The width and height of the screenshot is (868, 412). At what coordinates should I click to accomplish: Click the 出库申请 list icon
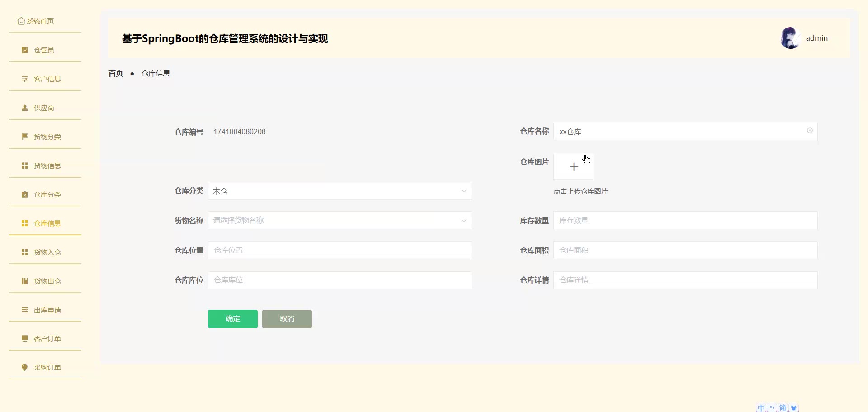coord(25,310)
